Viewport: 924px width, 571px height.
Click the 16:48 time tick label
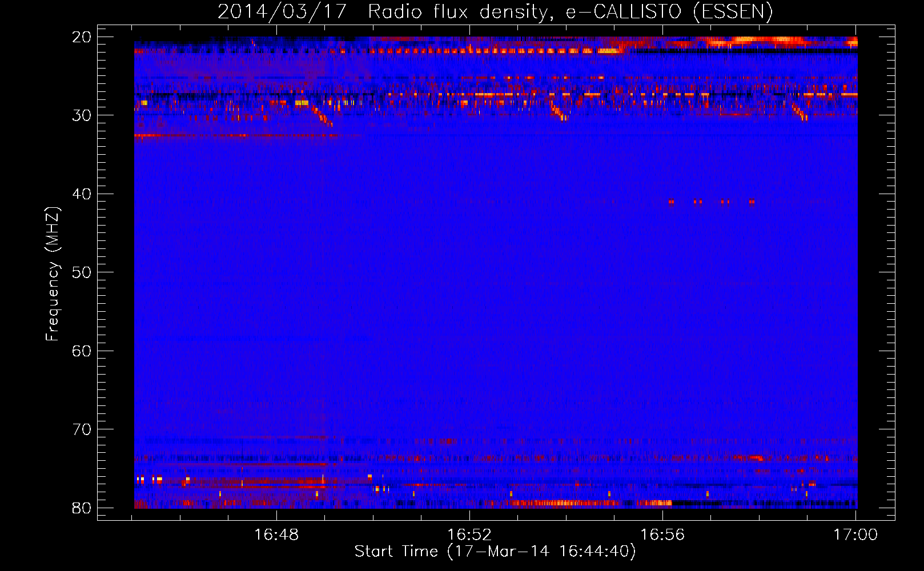coord(276,534)
